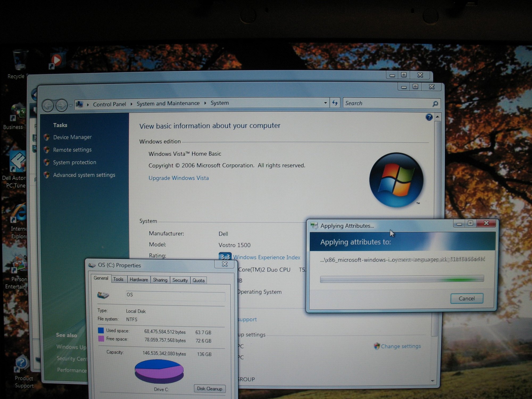Screen dimensions: 532x399
Task: Click the navigation Back arrow button
Action: (x=48, y=106)
